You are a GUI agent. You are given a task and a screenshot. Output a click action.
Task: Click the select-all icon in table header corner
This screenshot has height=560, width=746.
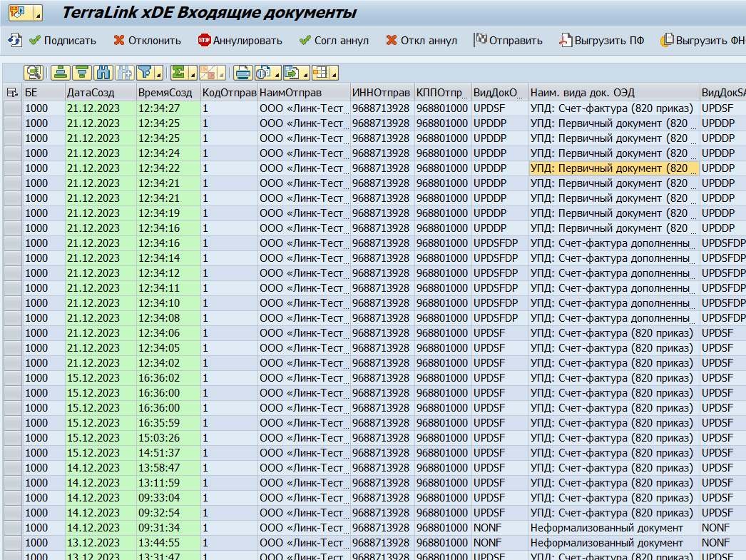(x=12, y=92)
